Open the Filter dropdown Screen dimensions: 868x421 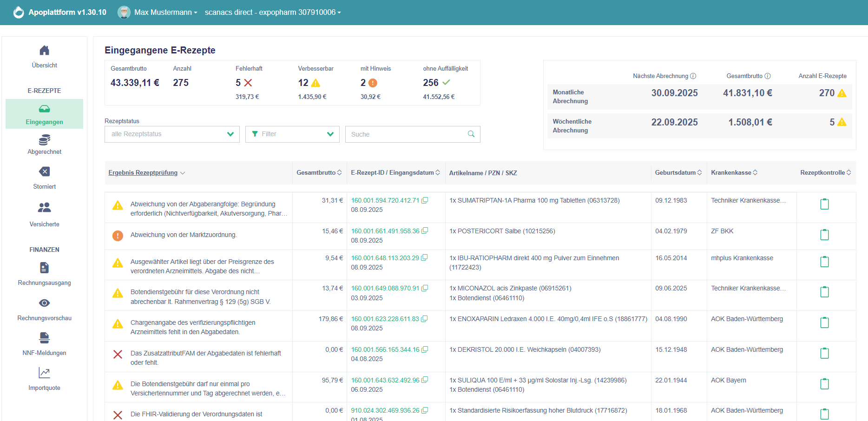[x=292, y=134]
